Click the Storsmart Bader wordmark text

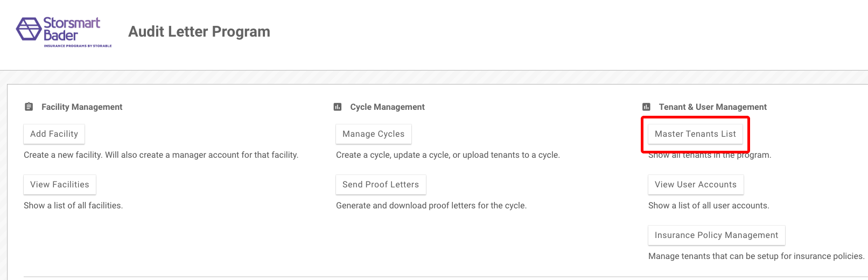[72, 29]
